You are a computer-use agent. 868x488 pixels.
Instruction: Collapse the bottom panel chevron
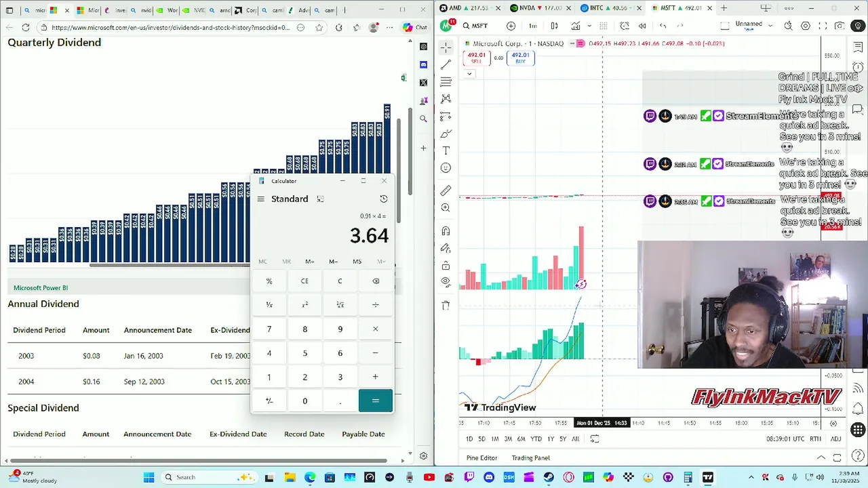[821, 458]
